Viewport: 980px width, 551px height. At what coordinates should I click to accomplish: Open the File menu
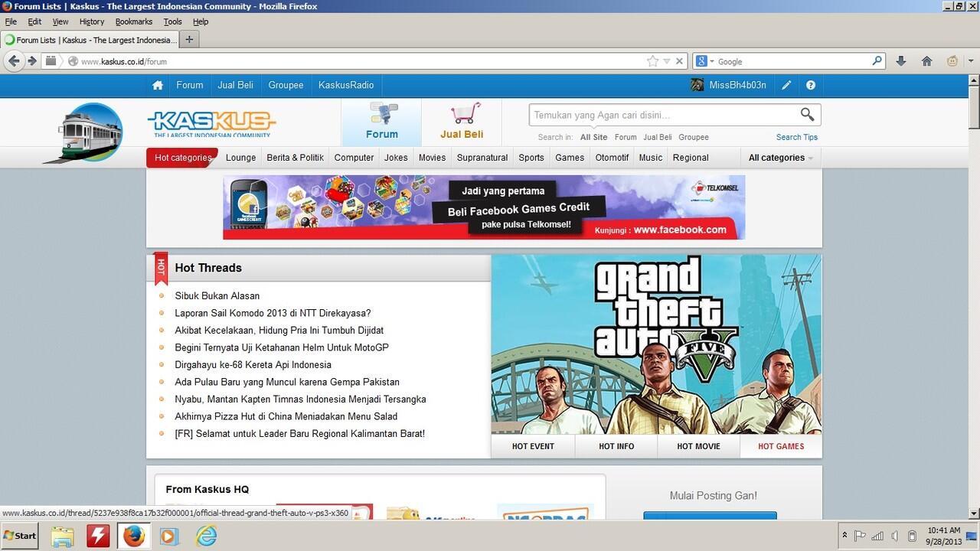coord(11,21)
